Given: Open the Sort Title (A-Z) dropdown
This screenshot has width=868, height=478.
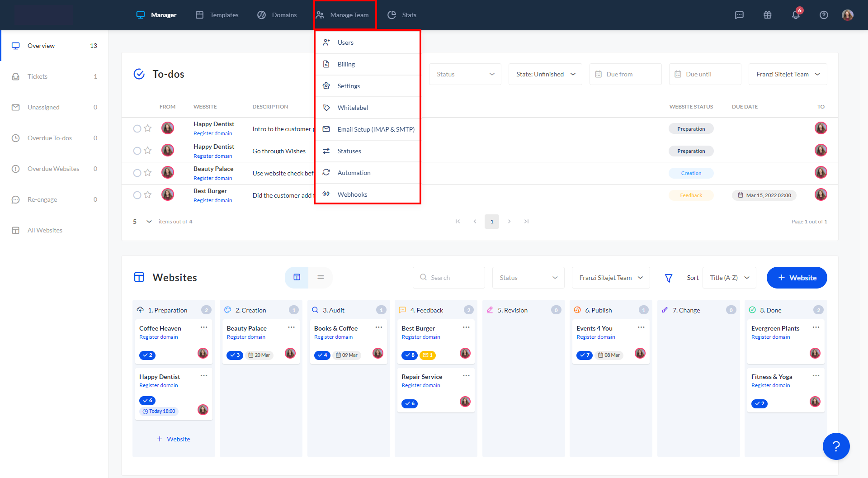Looking at the screenshot, I should 729,278.
